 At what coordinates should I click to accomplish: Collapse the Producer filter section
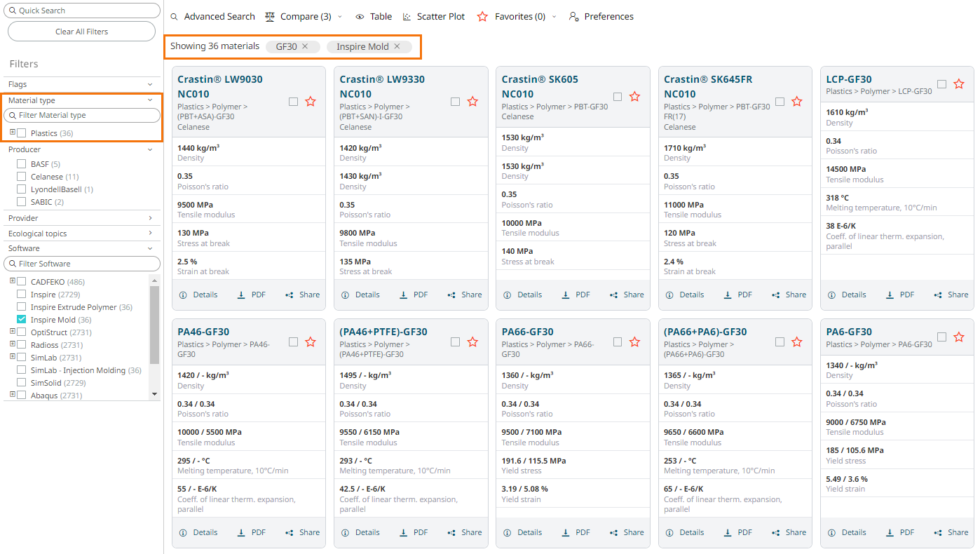pyautogui.click(x=150, y=149)
